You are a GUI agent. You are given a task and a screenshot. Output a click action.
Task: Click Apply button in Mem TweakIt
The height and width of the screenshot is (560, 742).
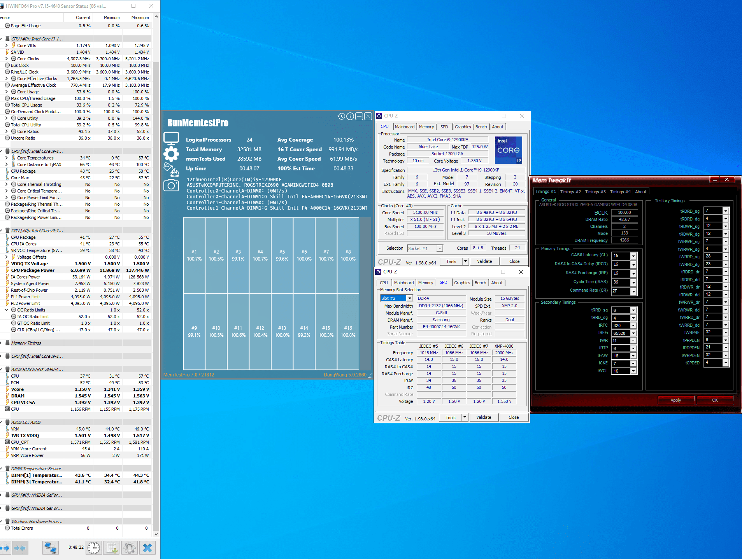(x=676, y=400)
